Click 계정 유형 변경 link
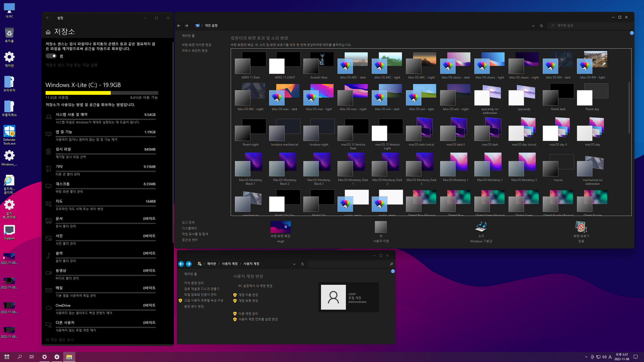Screen dimensions: 644x362 click(x=248, y=301)
